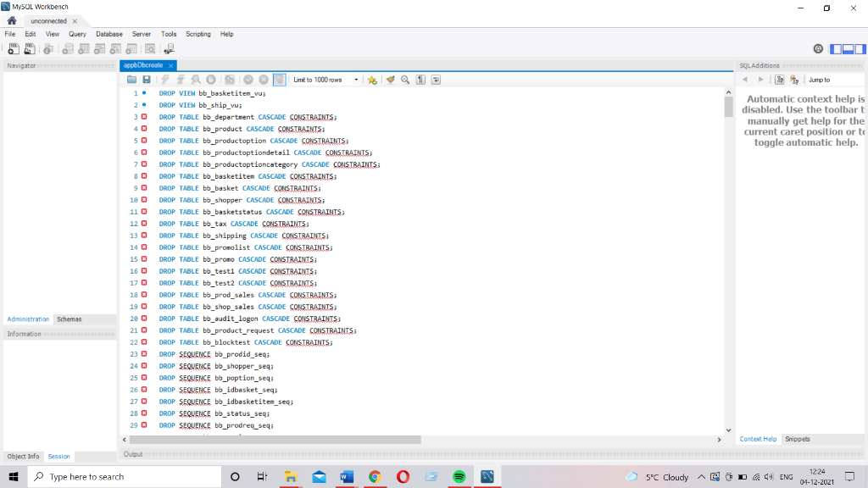Screen dimensions: 868x488
Task: Open script file folder icon in editor
Action: click(131, 80)
